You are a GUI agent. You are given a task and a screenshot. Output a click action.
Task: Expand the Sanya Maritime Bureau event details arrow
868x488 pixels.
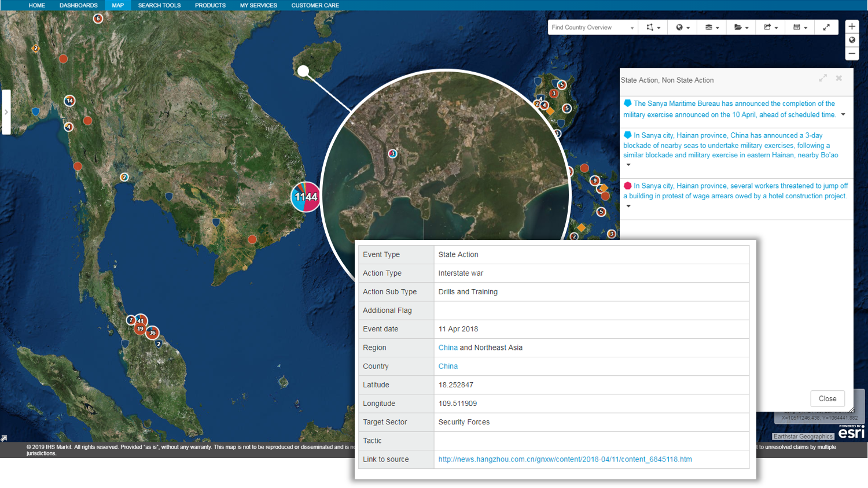843,114
